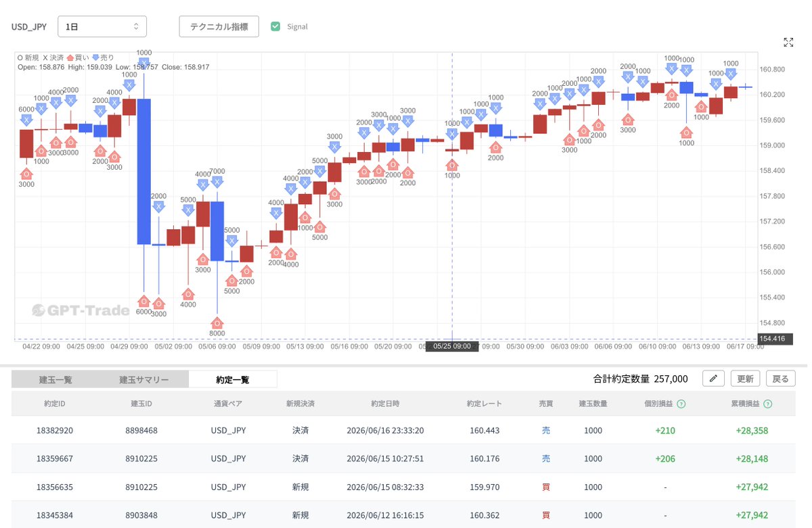The image size is (812, 528).
Task: Click the 更新 button
Action: [745, 379]
